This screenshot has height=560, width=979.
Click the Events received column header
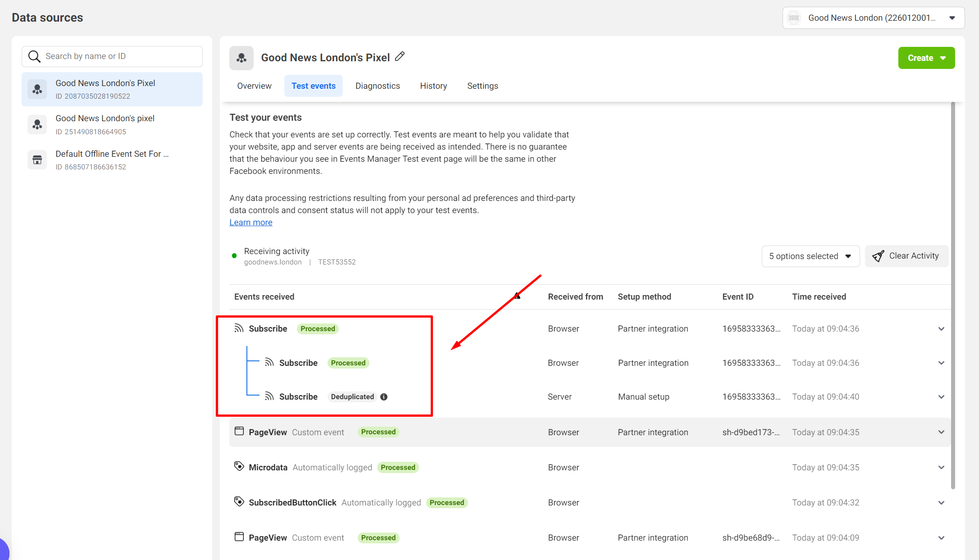pos(264,296)
